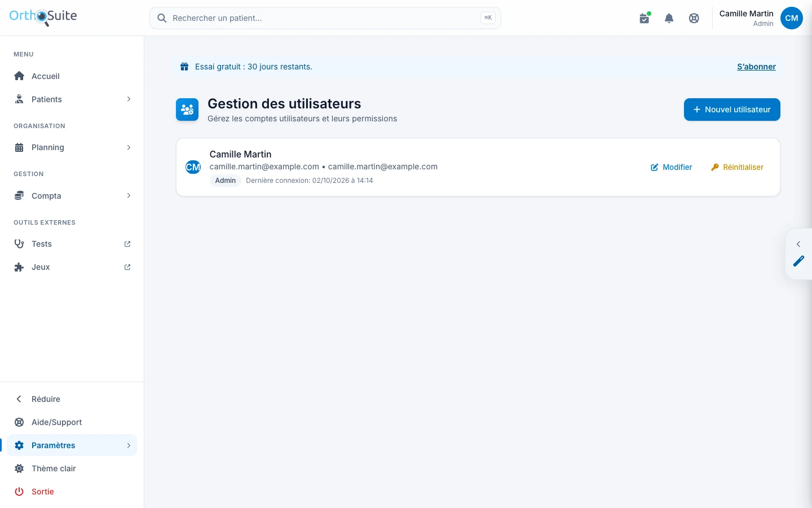Expand the Patients chevron
This screenshot has width=812, height=508.
129,99
